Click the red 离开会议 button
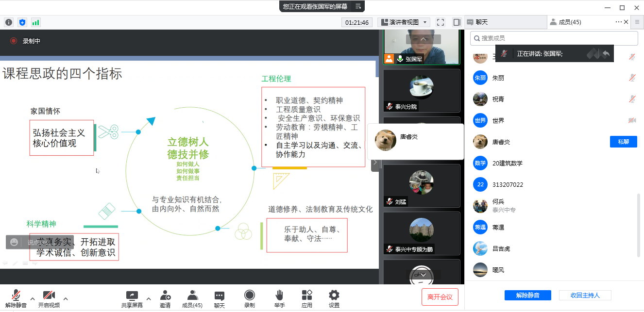Screen dimensions: 644x312 (x=440, y=297)
